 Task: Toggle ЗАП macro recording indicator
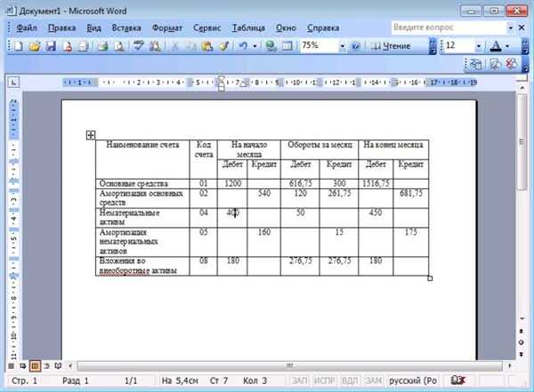pos(300,380)
